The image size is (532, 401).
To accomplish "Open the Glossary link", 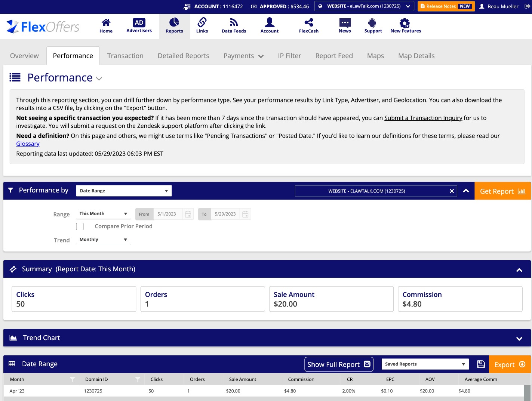I will [28, 144].
